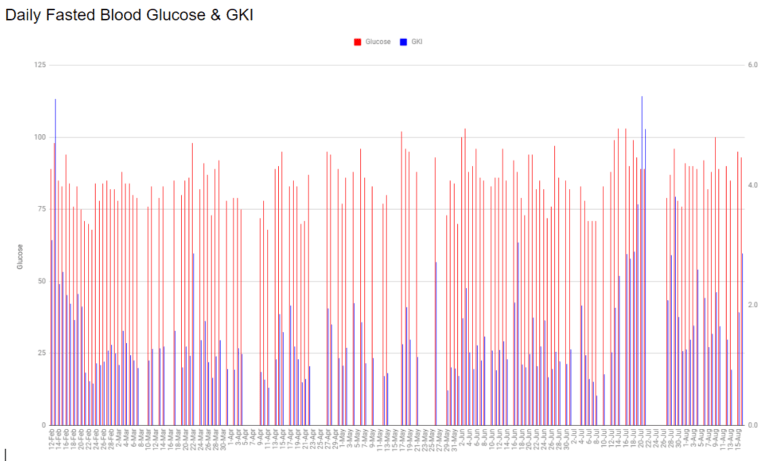This screenshot has height=461, width=768.
Task: Select the Glucose legend label
Action: click(376, 42)
